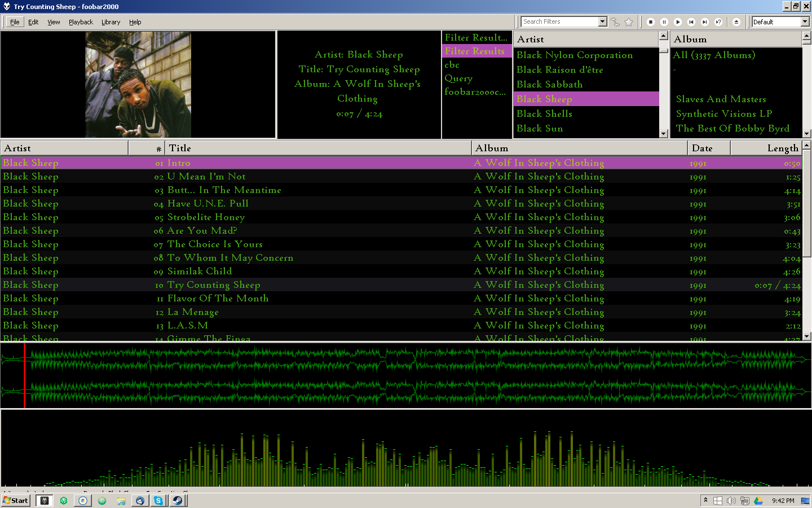This screenshot has width=812, height=508.
Task: Select track 12 La Menage
Action: 401,312
